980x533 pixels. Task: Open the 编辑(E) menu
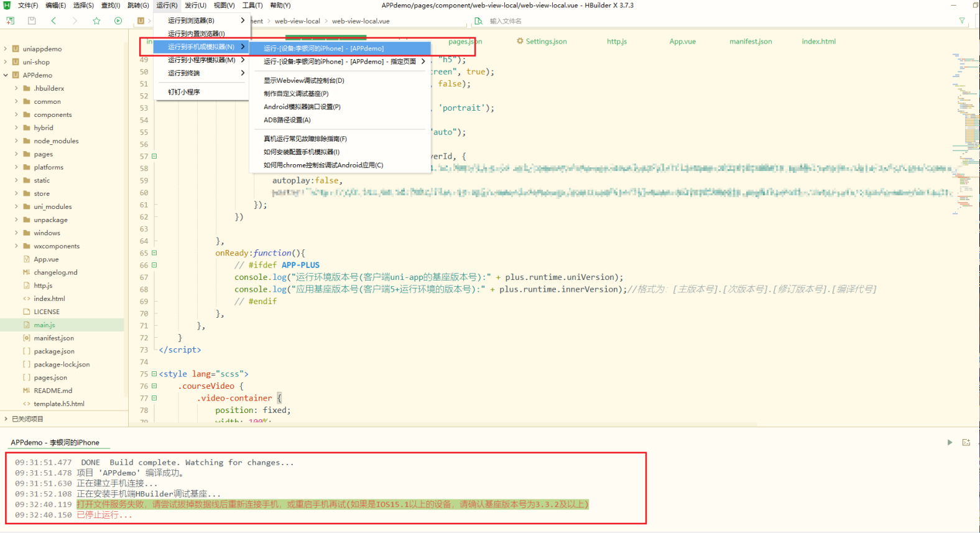tap(55, 5)
